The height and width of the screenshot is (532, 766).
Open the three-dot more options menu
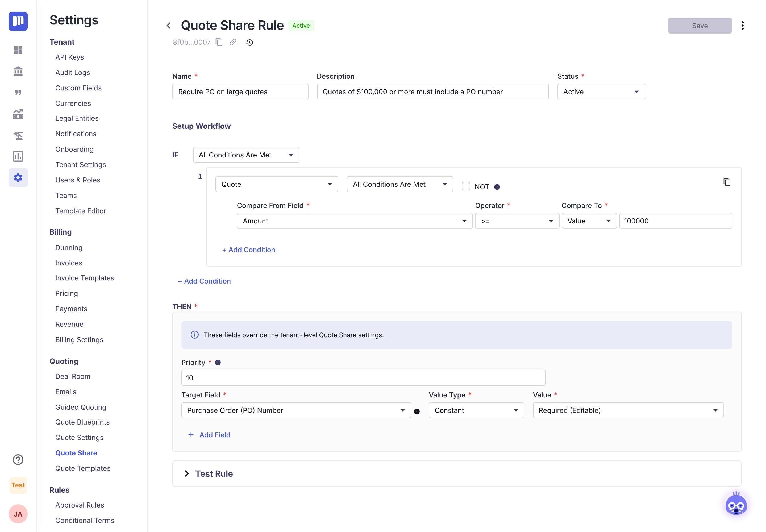[742, 26]
